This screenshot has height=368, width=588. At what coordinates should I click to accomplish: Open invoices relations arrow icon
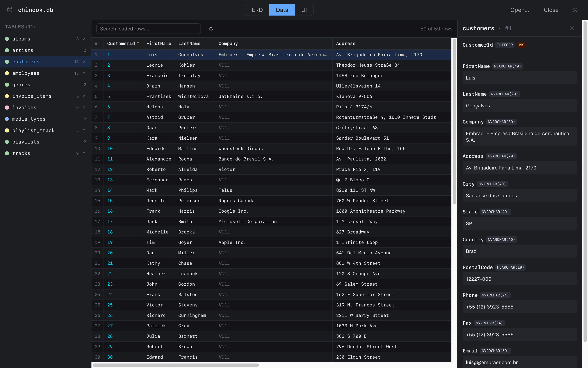coord(84,107)
